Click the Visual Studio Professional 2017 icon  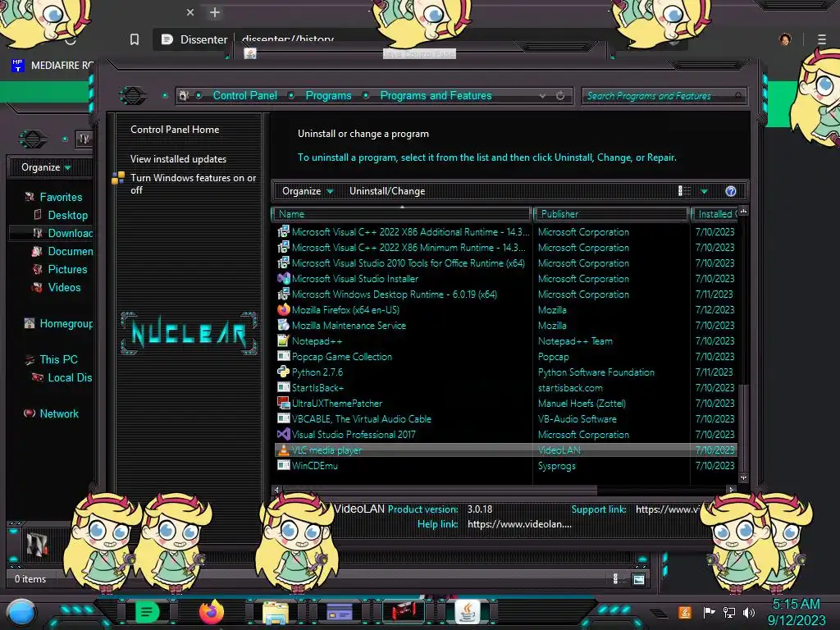tap(283, 435)
